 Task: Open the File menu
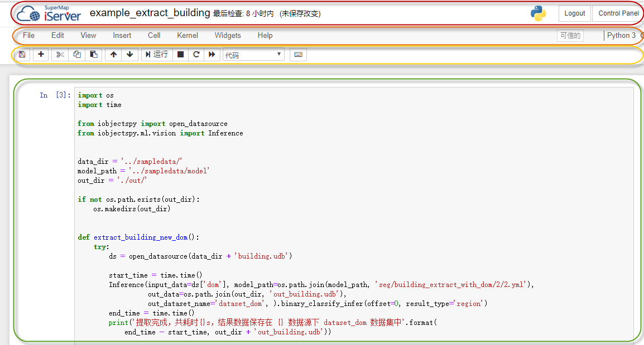[29, 36]
